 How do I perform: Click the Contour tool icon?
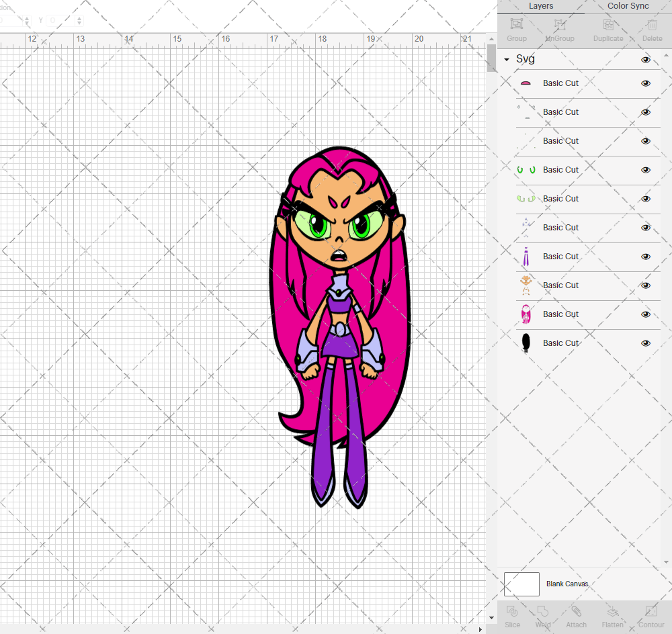(651, 610)
